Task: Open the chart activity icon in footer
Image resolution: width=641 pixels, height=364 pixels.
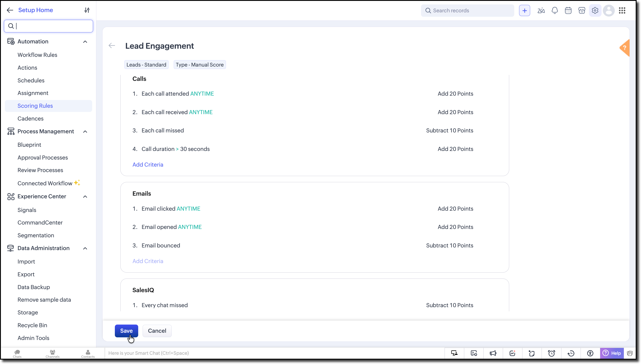Action: click(512, 353)
